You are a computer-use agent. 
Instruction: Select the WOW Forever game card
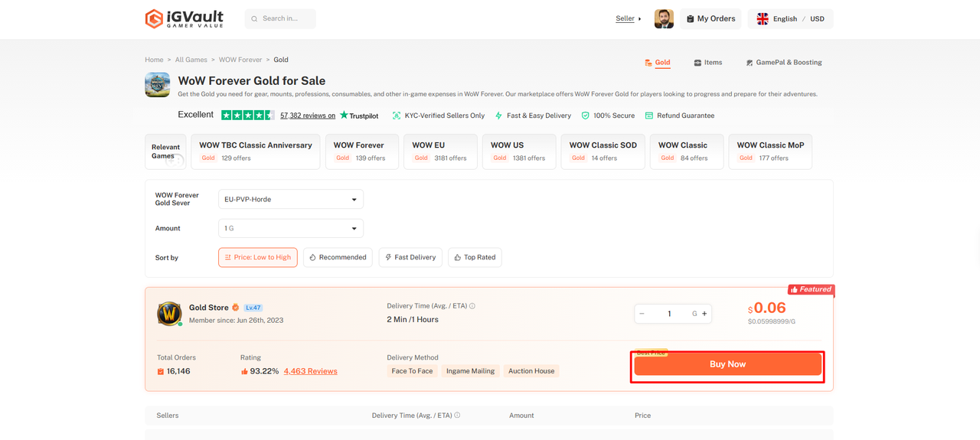coord(362,152)
